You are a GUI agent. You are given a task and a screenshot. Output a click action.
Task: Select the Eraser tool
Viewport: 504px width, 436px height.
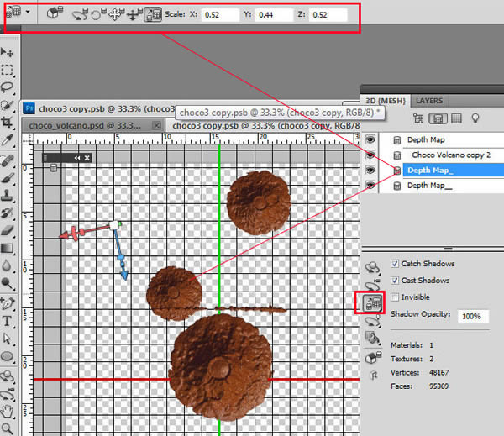click(x=8, y=230)
